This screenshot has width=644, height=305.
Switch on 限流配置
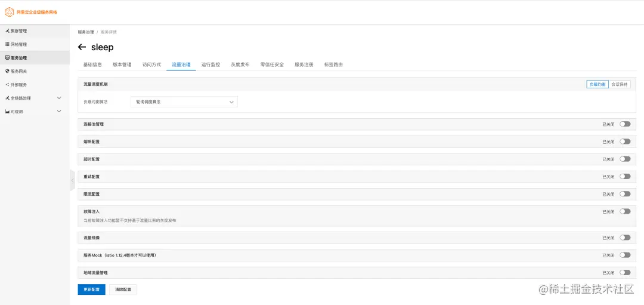(x=625, y=193)
